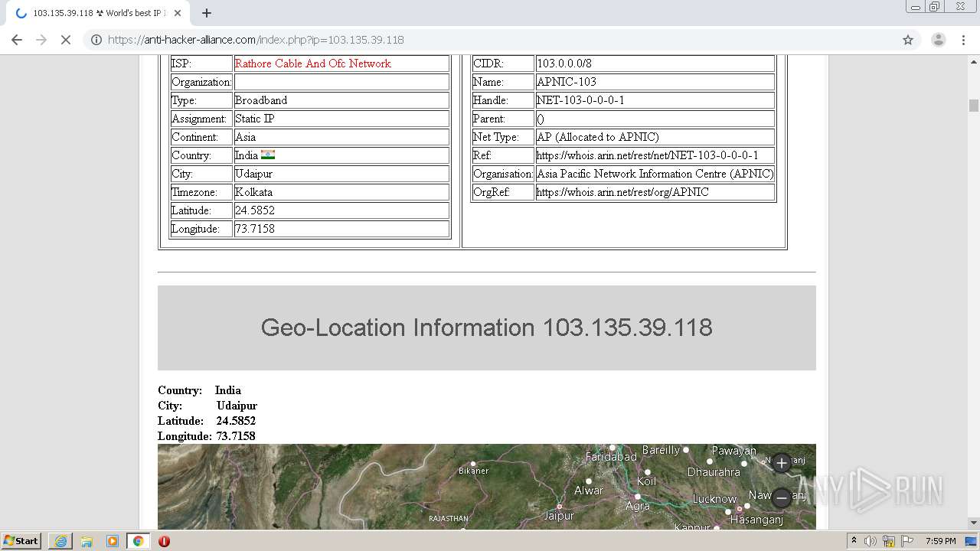Select the Ref whois.arin.net URL text
This screenshot has height=551, width=980.
point(648,155)
